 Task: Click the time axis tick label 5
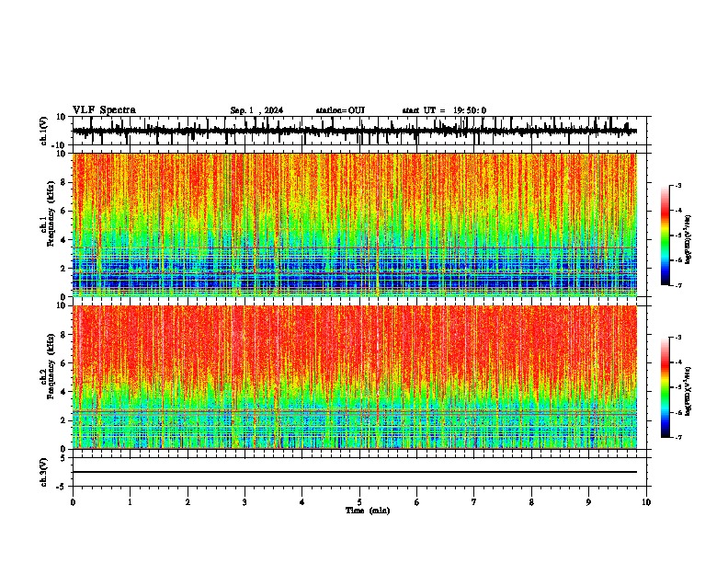(359, 502)
